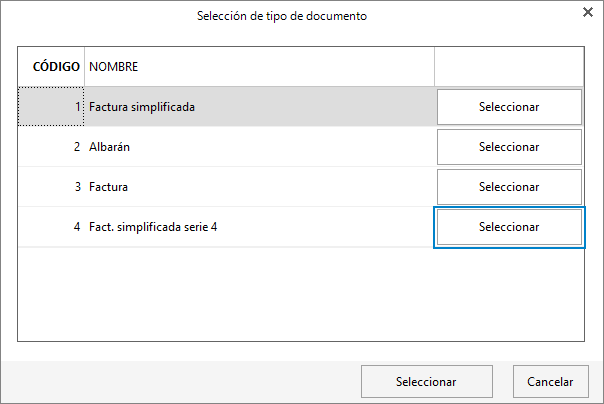Click the empty area below the table rows

(301, 294)
